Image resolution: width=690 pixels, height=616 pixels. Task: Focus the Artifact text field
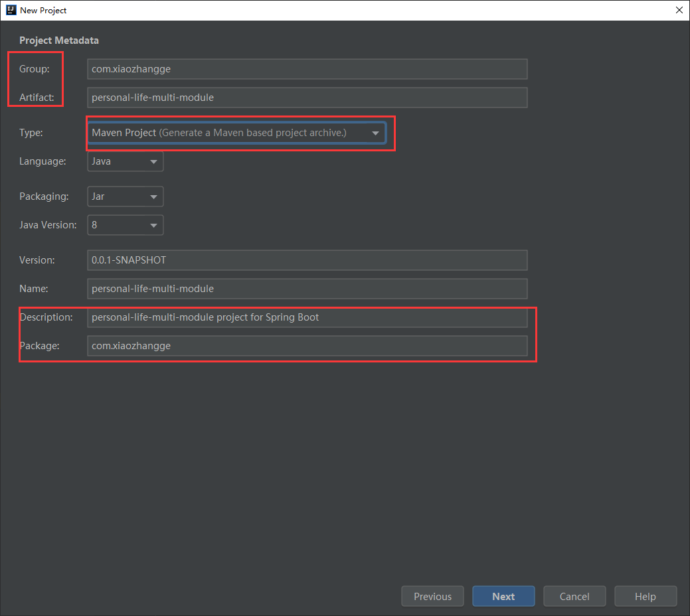(307, 98)
